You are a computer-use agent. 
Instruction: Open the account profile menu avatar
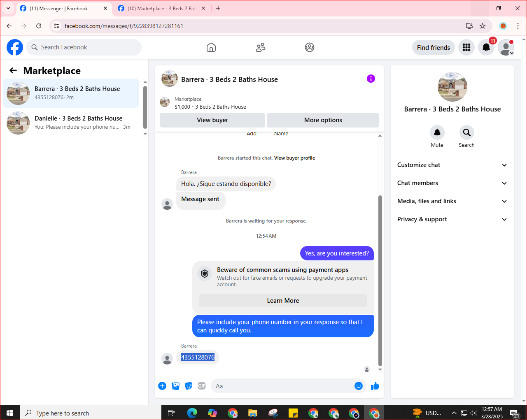point(506,47)
